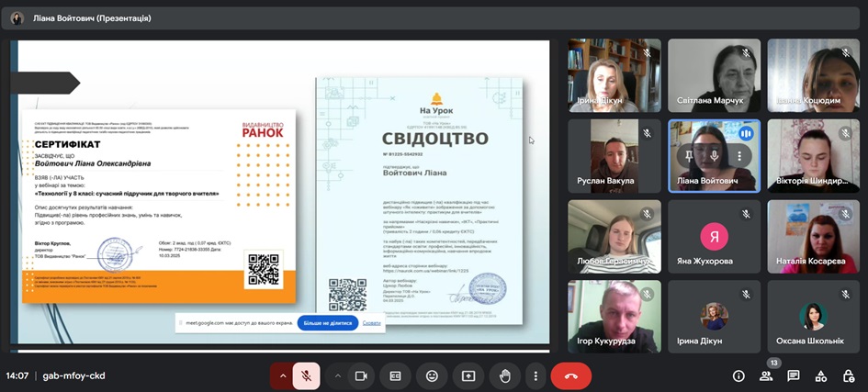This screenshot has height=392, width=868.
Task: Toggle the camera button
Action: click(361, 376)
